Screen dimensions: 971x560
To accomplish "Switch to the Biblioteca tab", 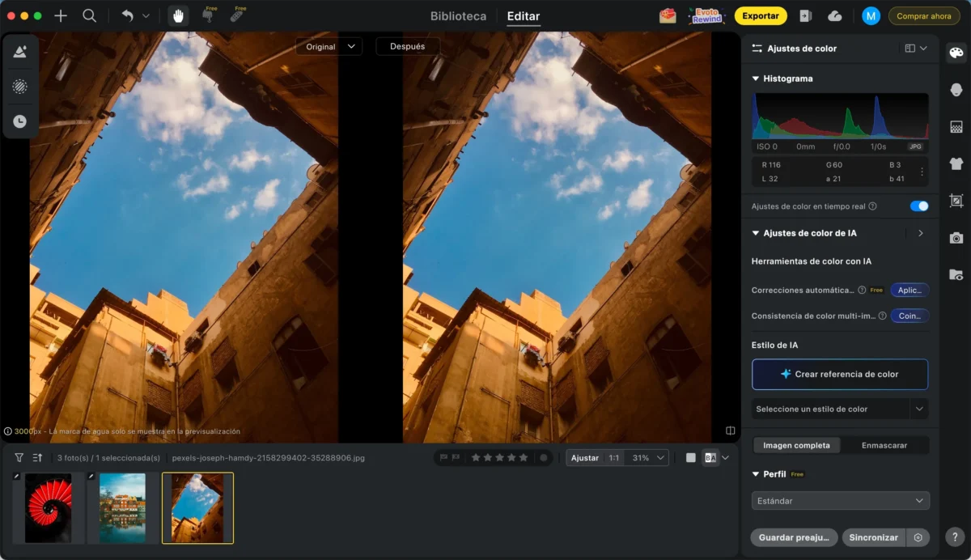I will 458,16.
